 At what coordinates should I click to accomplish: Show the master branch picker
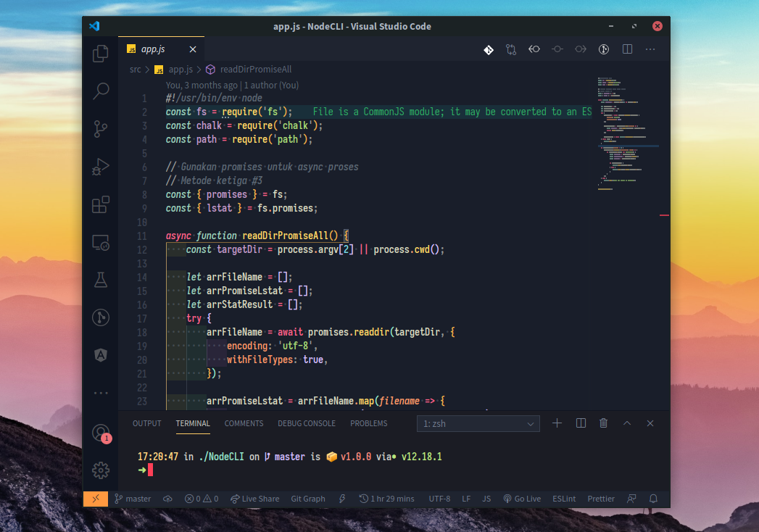click(x=133, y=499)
